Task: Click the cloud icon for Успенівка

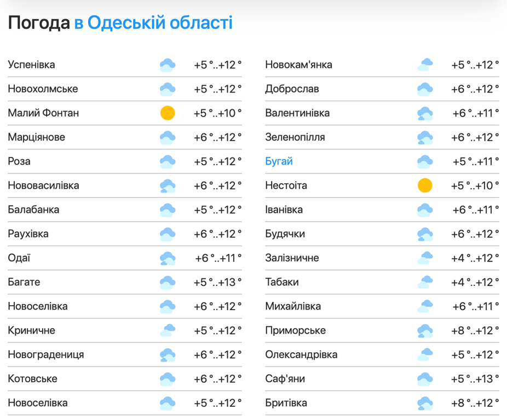Action: (x=168, y=65)
